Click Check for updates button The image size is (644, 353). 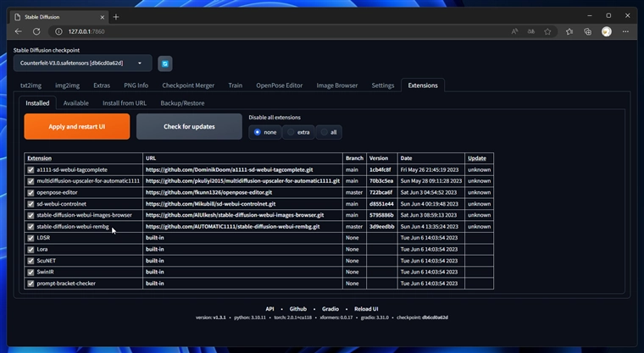tap(189, 126)
